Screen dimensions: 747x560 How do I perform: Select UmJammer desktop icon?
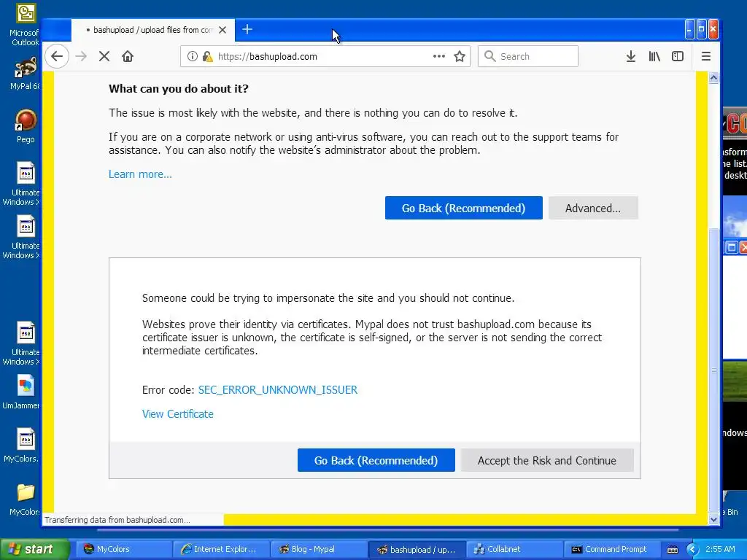(22, 392)
